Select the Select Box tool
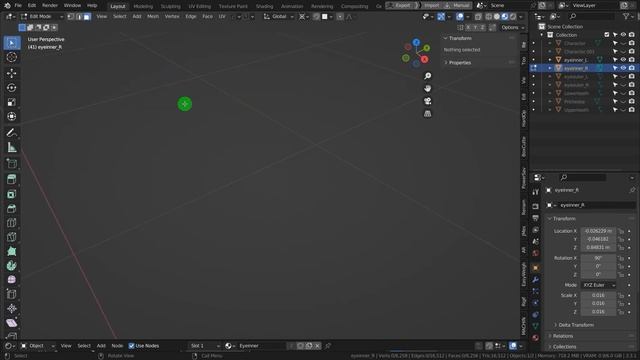Viewport: 640px width, 360px height. click(12, 43)
